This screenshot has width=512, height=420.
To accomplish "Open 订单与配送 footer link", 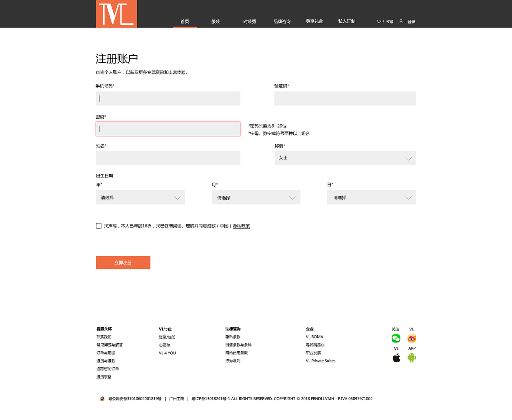I will pos(106,353).
